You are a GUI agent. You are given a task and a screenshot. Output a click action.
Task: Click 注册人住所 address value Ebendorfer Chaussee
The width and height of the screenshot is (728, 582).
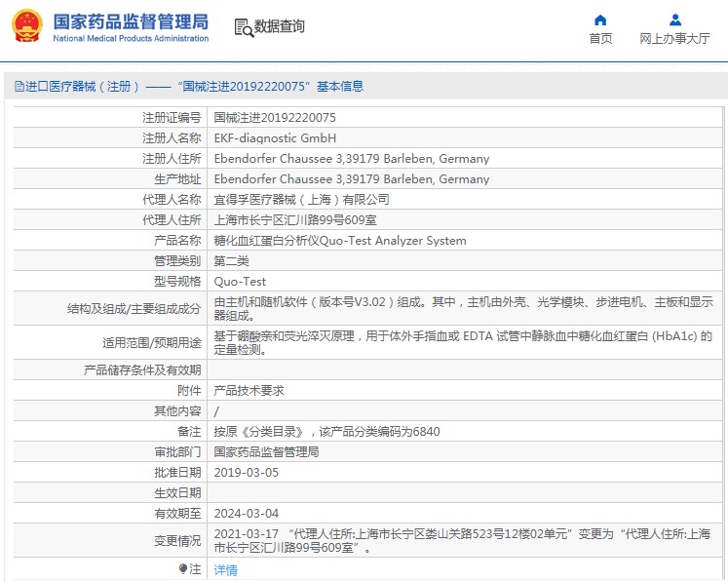[x=352, y=158]
